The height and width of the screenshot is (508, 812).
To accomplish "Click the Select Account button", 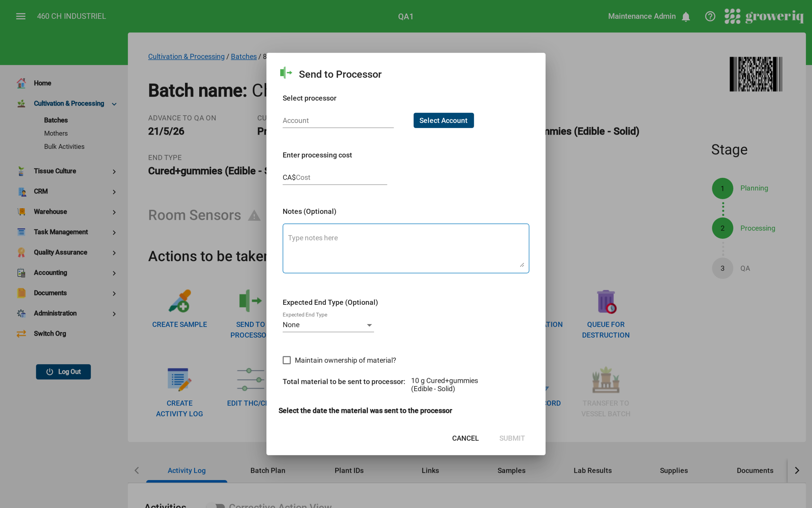I will (x=443, y=120).
